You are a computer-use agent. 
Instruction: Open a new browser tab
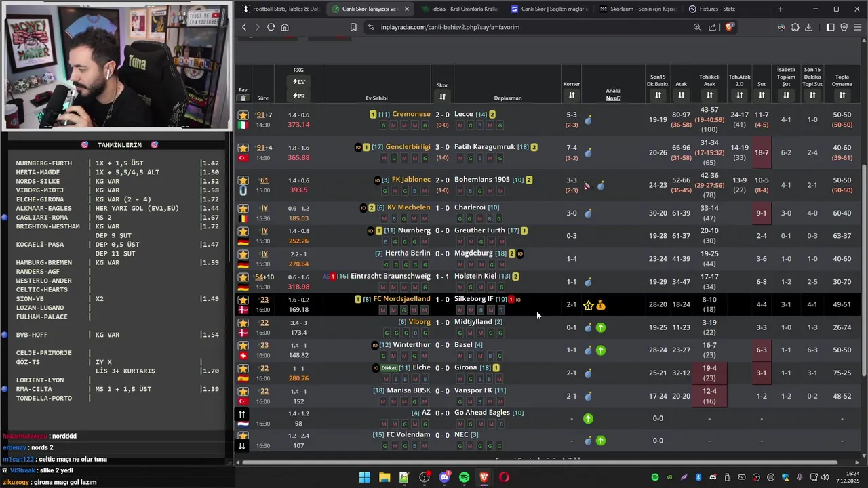coord(780,9)
